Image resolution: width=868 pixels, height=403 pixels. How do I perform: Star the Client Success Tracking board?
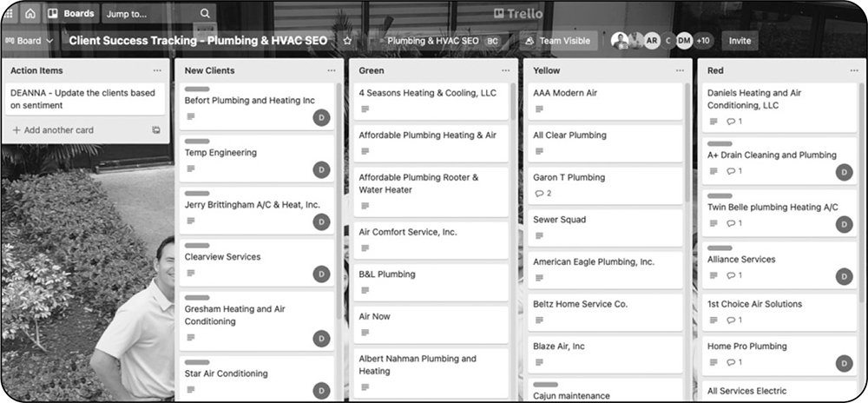click(347, 41)
